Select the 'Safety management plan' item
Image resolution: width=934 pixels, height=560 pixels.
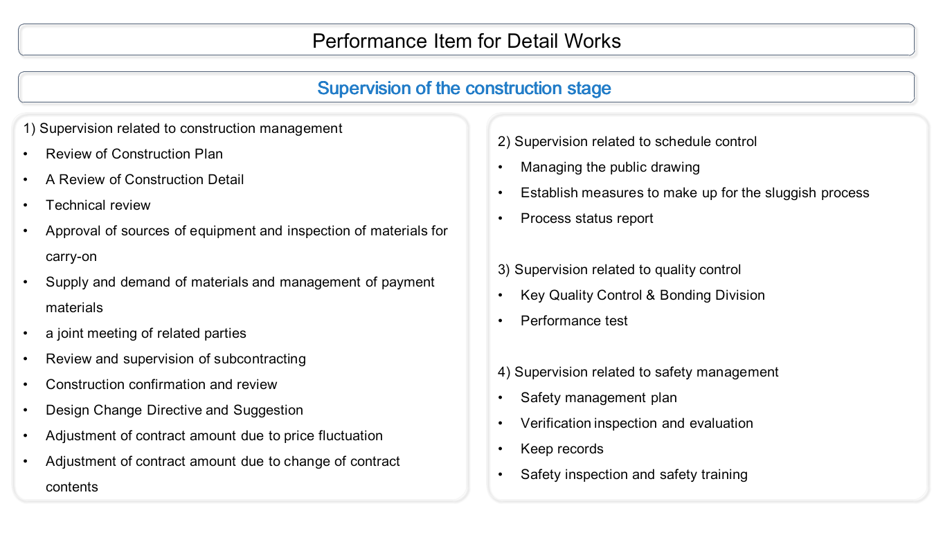[599, 397]
